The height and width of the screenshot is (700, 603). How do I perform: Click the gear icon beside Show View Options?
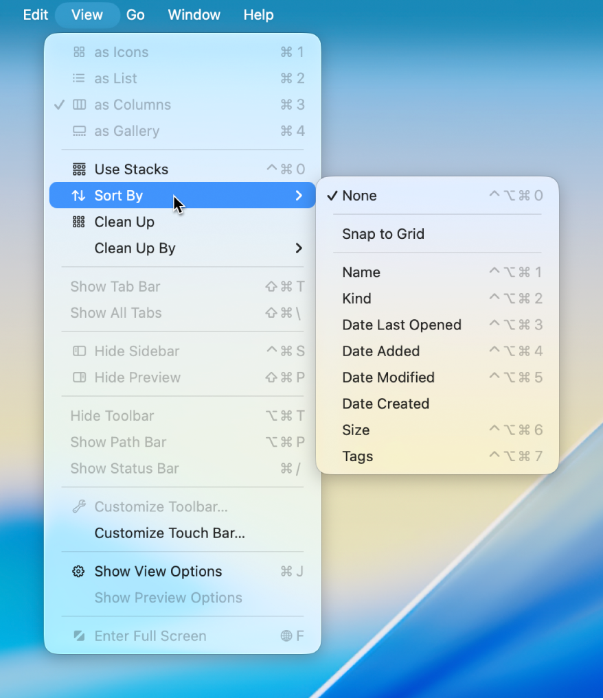click(x=78, y=572)
